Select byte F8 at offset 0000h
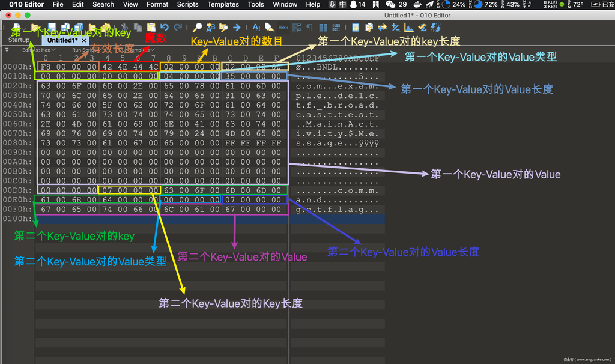 [45, 67]
